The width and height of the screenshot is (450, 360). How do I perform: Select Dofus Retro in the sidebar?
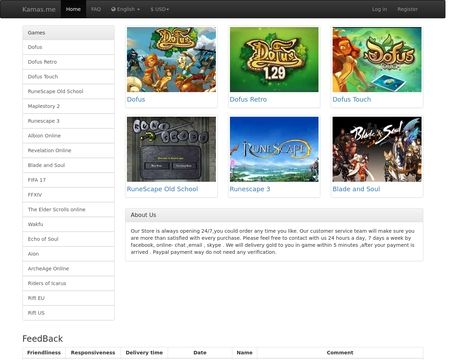(68, 62)
